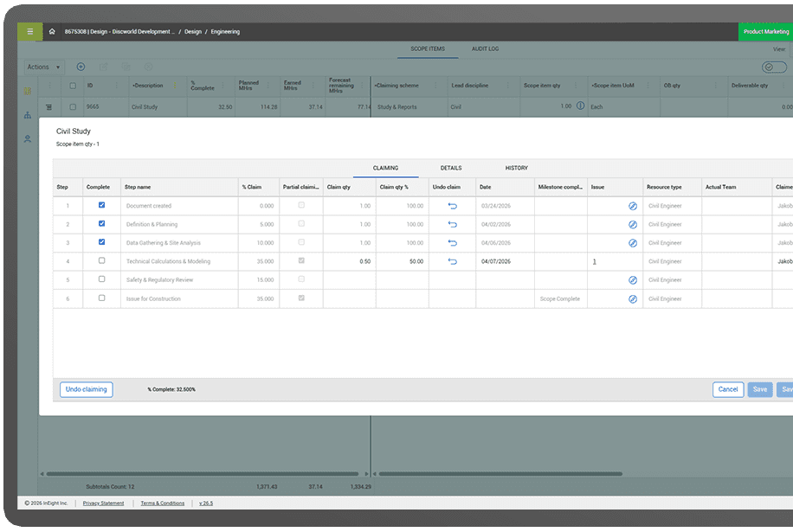Click the add new scope item icon
The width and height of the screenshot is (793, 532).
pos(80,67)
